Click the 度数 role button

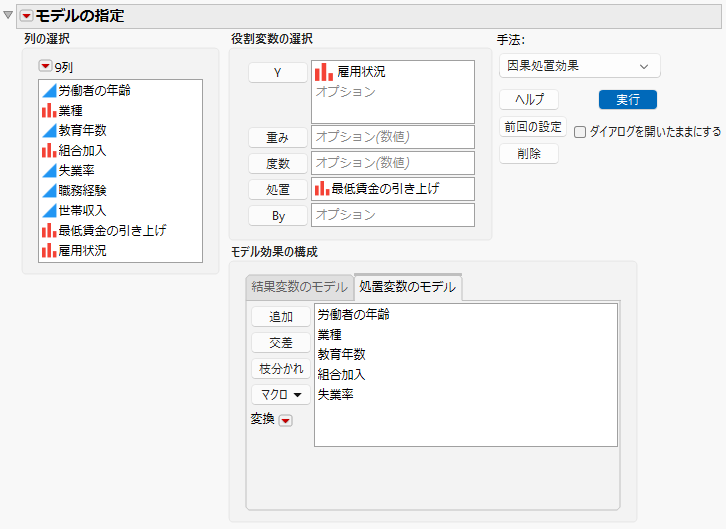278,163
